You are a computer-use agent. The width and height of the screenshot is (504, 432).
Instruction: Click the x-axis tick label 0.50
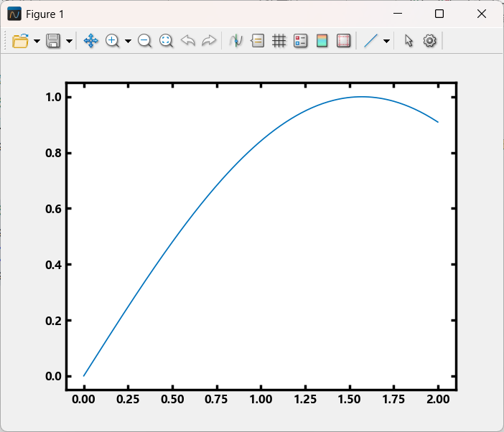(x=172, y=399)
